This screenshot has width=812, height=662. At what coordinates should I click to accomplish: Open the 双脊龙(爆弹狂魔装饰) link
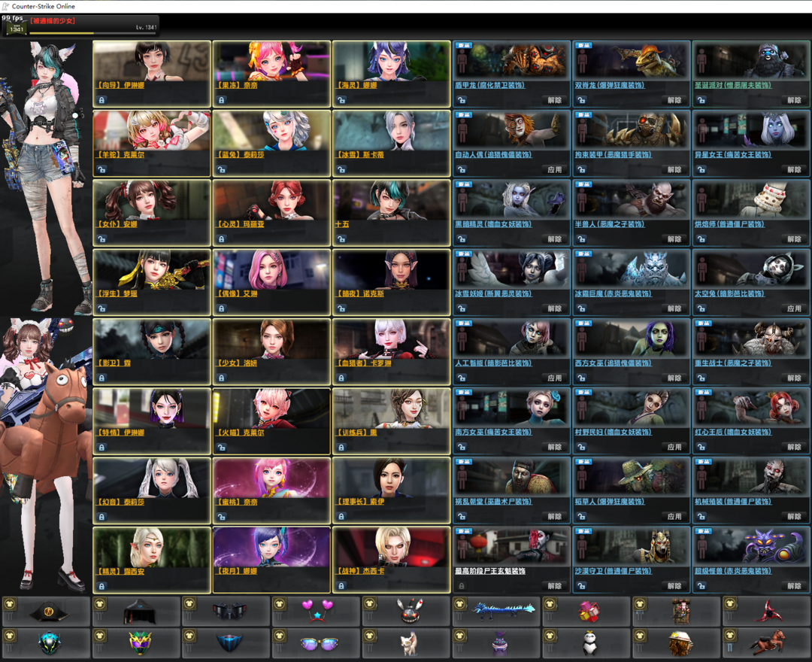click(610, 85)
